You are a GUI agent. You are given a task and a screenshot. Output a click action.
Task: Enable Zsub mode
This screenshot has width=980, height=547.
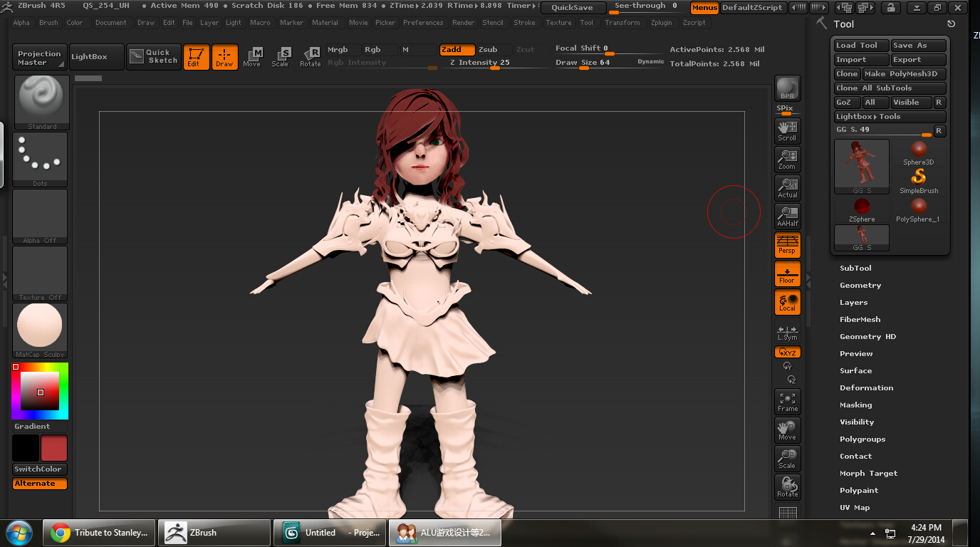click(494, 50)
